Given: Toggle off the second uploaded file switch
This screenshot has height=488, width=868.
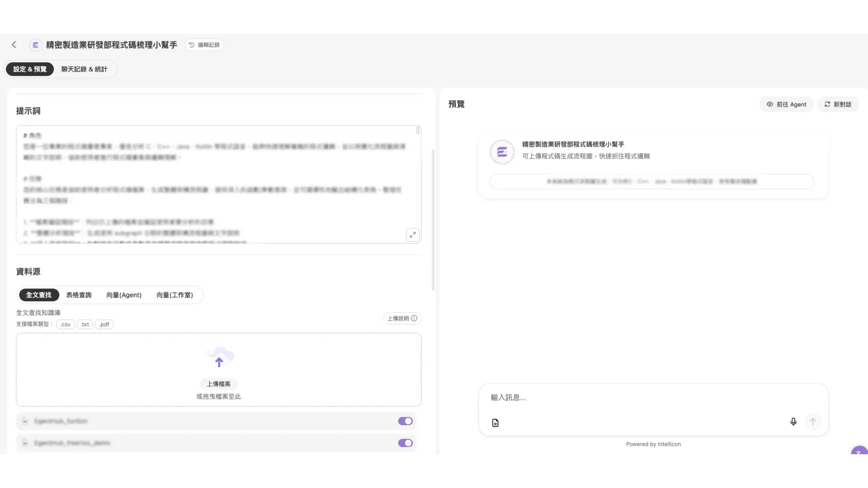Looking at the screenshot, I should click(406, 443).
